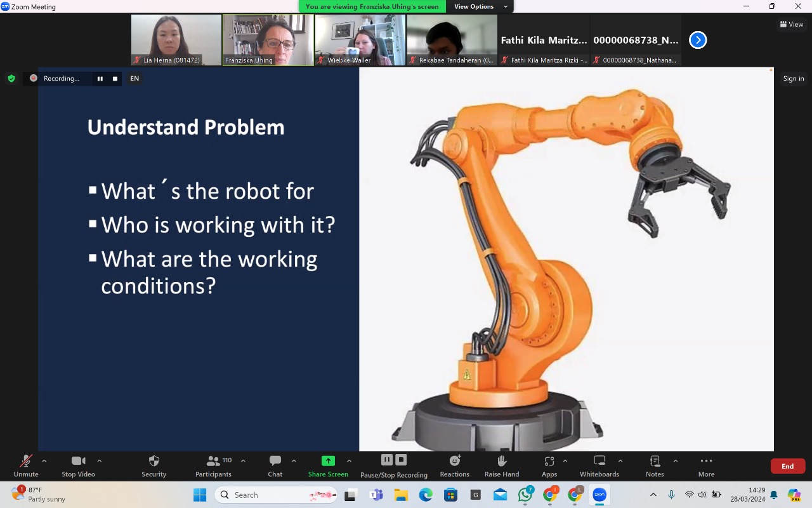The image size is (812, 508).
Task: Open the Windows Start menu
Action: click(200, 495)
